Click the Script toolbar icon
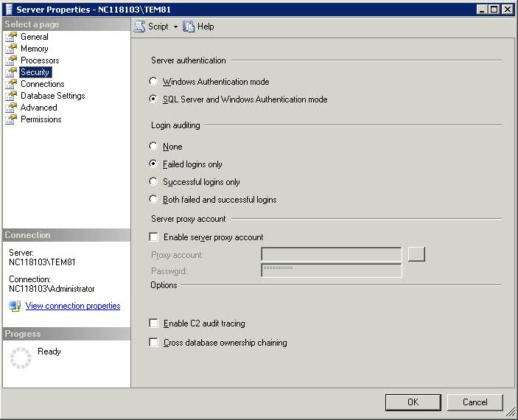This screenshot has height=420, width=518. (x=140, y=26)
